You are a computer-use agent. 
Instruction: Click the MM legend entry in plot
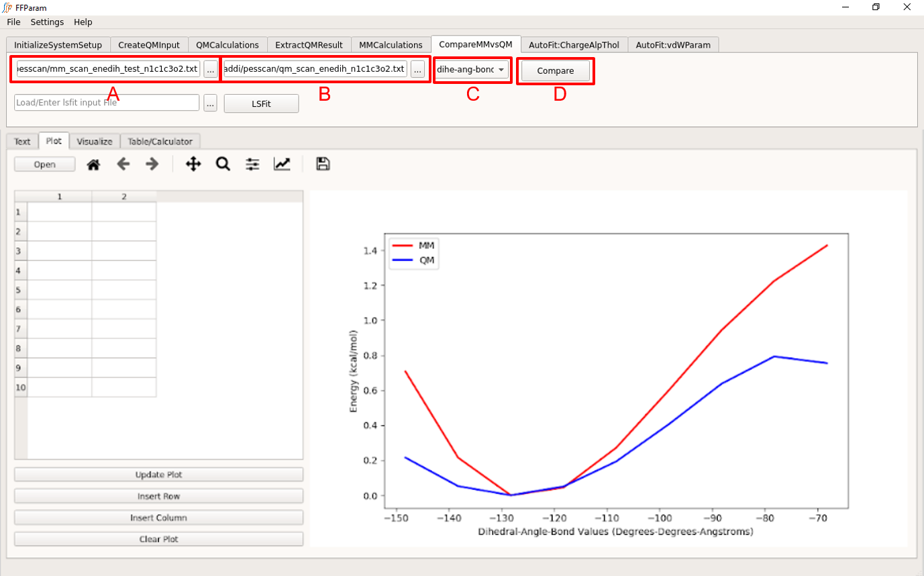(x=413, y=245)
